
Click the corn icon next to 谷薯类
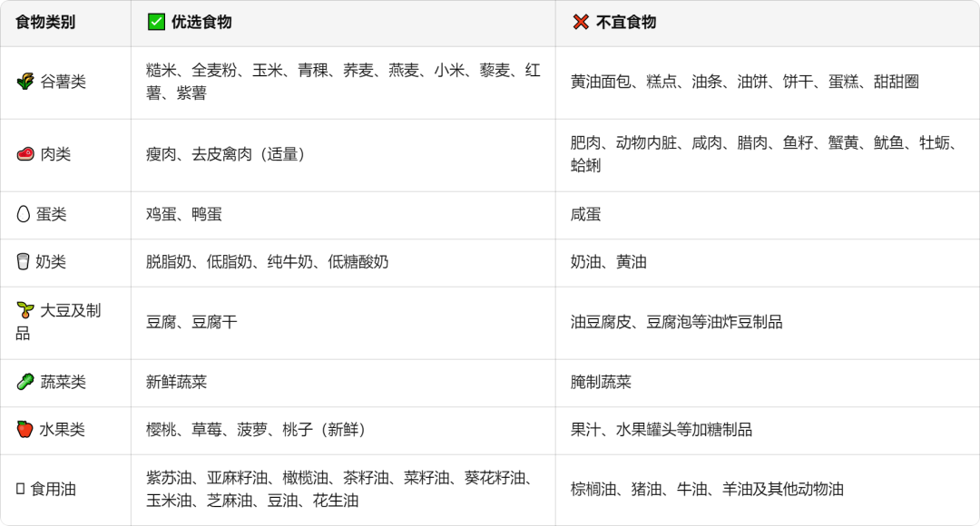click(x=25, y=82)
